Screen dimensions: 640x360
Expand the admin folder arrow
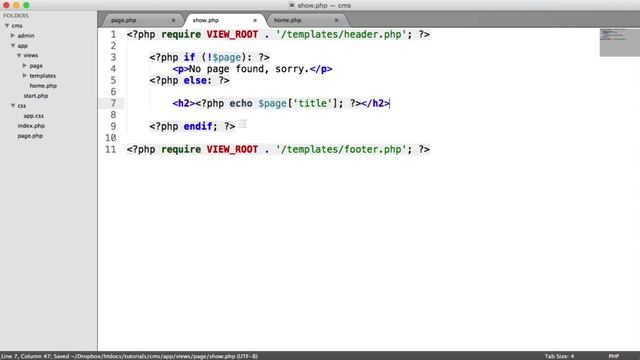13,36
